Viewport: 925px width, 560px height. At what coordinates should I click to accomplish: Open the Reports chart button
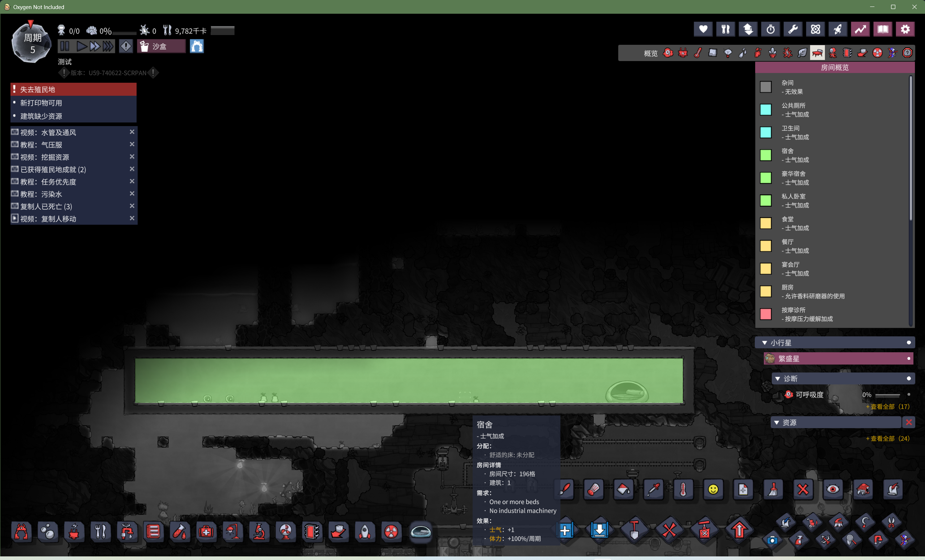coord(860,29)
